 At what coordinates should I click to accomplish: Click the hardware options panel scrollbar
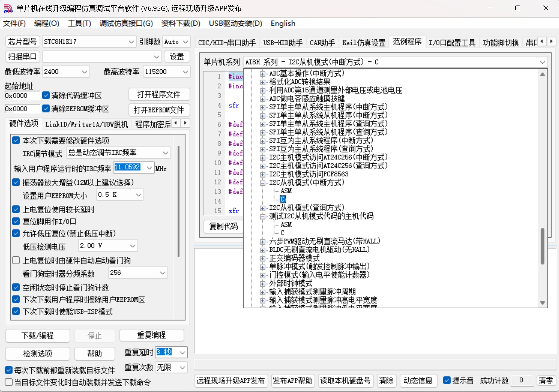point(179,201)
